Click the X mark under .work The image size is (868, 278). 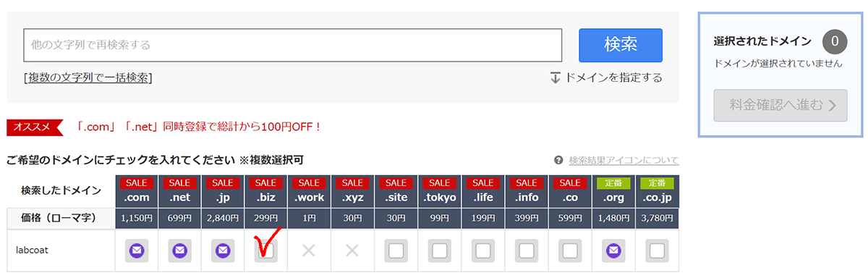tap(309, 251)
